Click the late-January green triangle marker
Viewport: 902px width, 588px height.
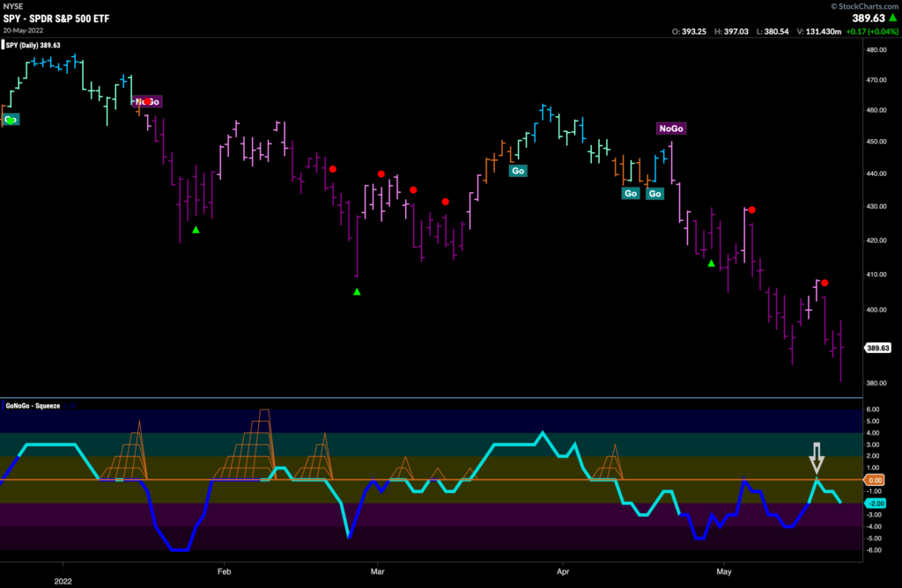pyautogui.click(x=196, y=230)
